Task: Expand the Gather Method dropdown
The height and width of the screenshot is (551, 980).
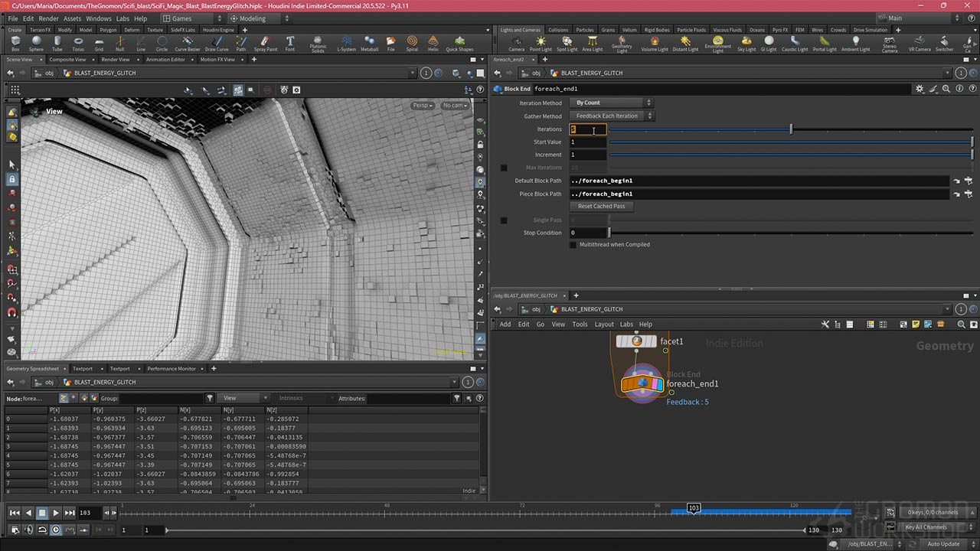Action: [611, 116]
